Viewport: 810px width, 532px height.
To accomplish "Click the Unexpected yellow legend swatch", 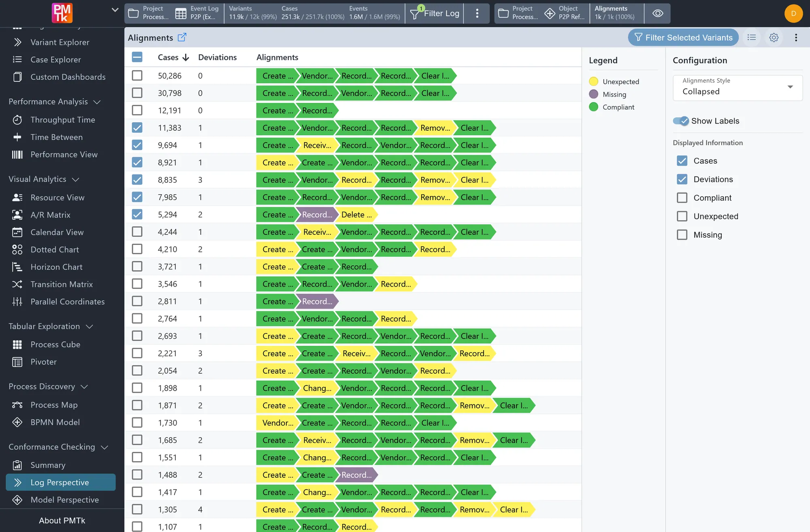I will tap(593, 81).
